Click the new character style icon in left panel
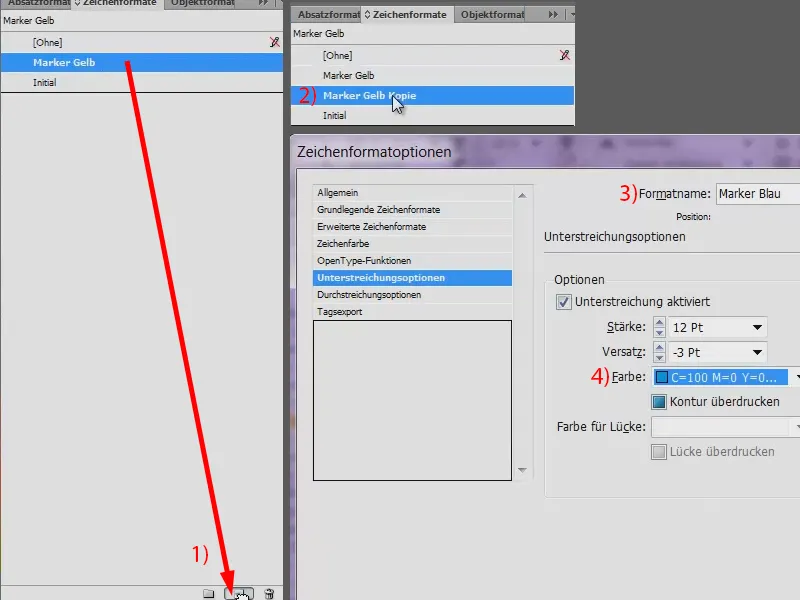800x600 pixels. (239, 594)
